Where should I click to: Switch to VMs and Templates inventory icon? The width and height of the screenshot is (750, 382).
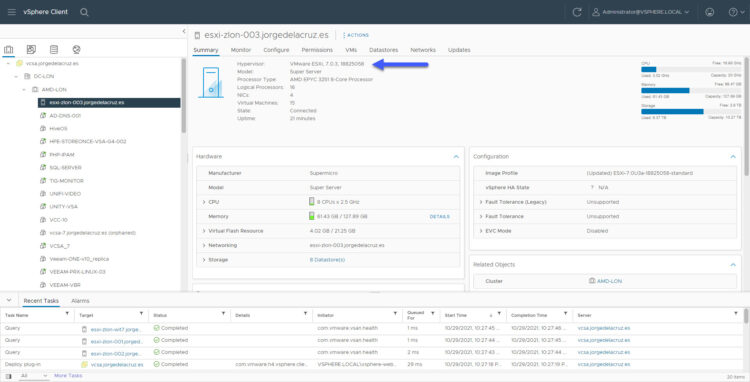pos(31,49)
